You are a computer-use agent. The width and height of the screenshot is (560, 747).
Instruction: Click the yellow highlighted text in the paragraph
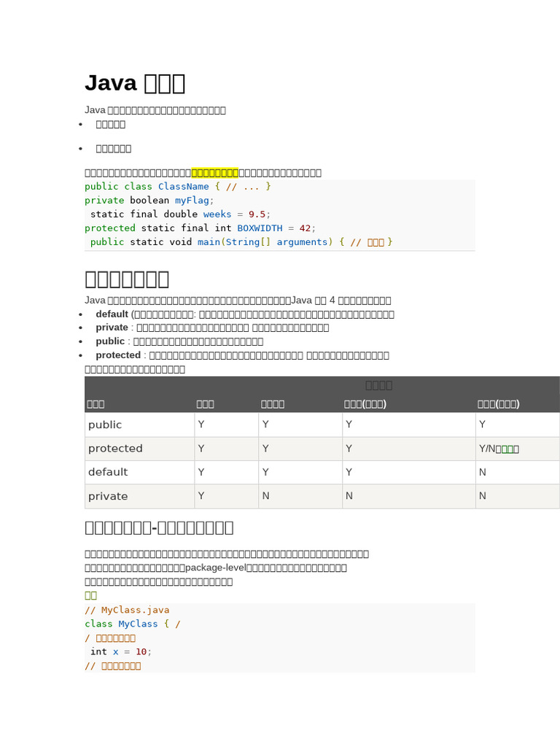pyautogui.click(x=215, y=172)
